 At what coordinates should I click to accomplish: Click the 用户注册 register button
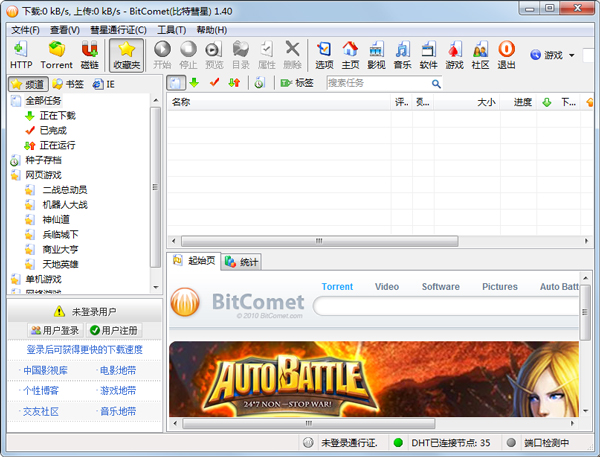click(x=114, y=330)
